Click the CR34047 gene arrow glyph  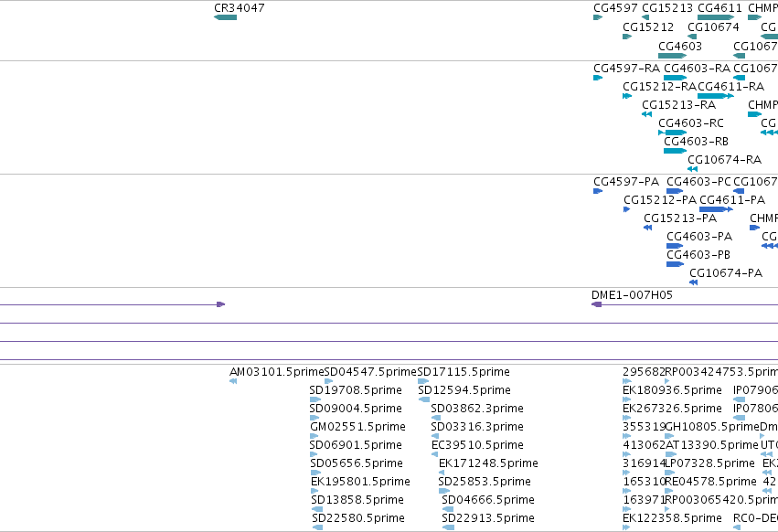(225, 17)
